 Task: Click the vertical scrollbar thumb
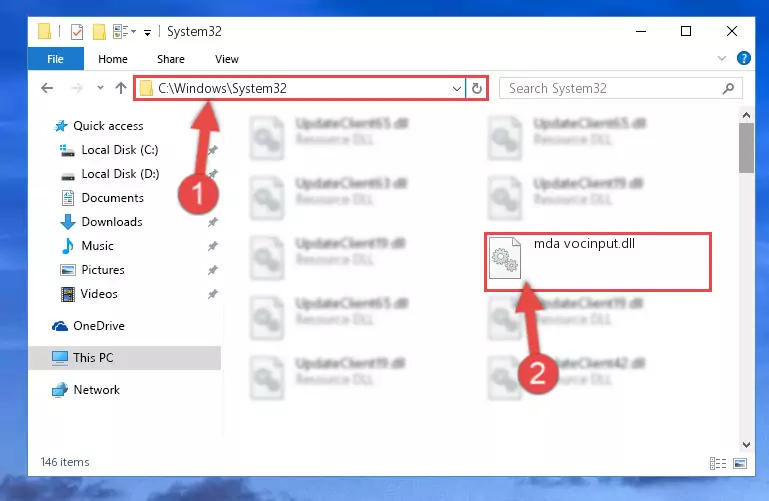(746, 148)
